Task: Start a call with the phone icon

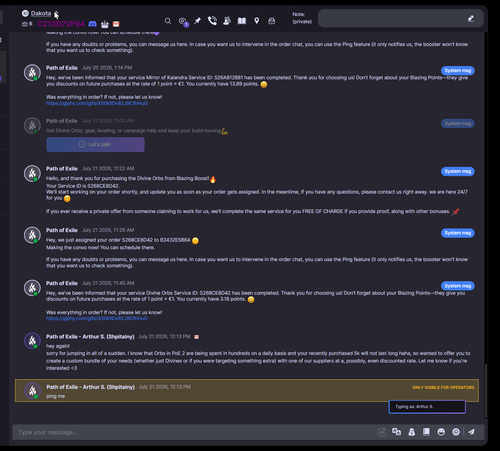Action: click(212, 21)
